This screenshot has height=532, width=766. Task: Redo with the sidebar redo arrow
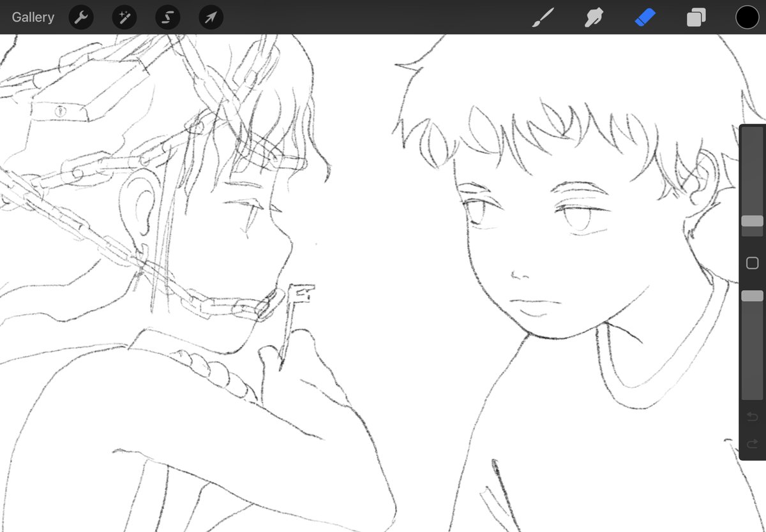tap(752, 443)
